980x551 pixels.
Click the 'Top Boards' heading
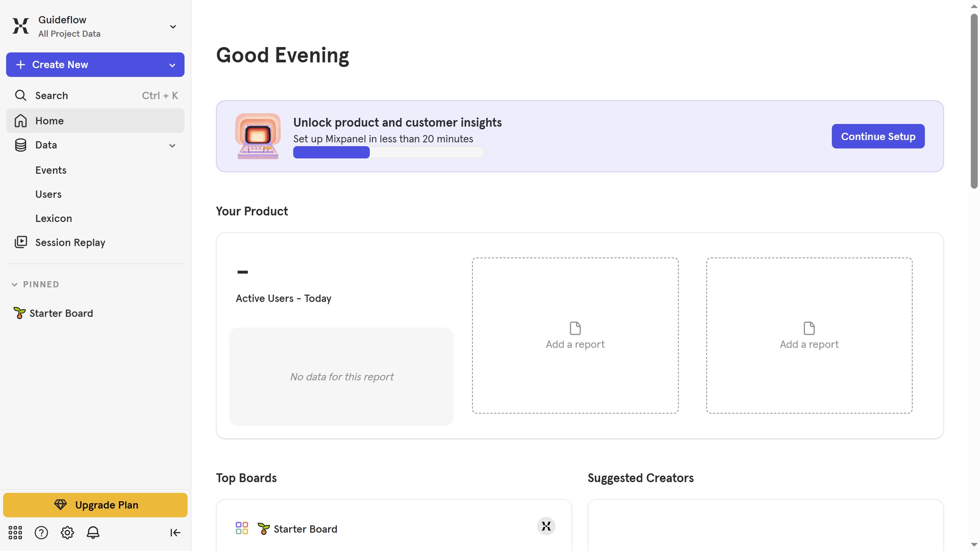click(246, 478)
